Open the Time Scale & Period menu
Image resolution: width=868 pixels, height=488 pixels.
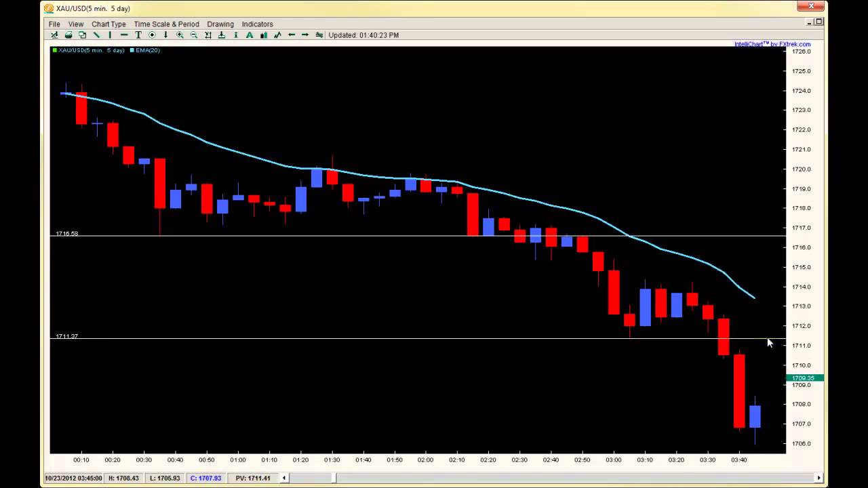[x=167, y=24]
